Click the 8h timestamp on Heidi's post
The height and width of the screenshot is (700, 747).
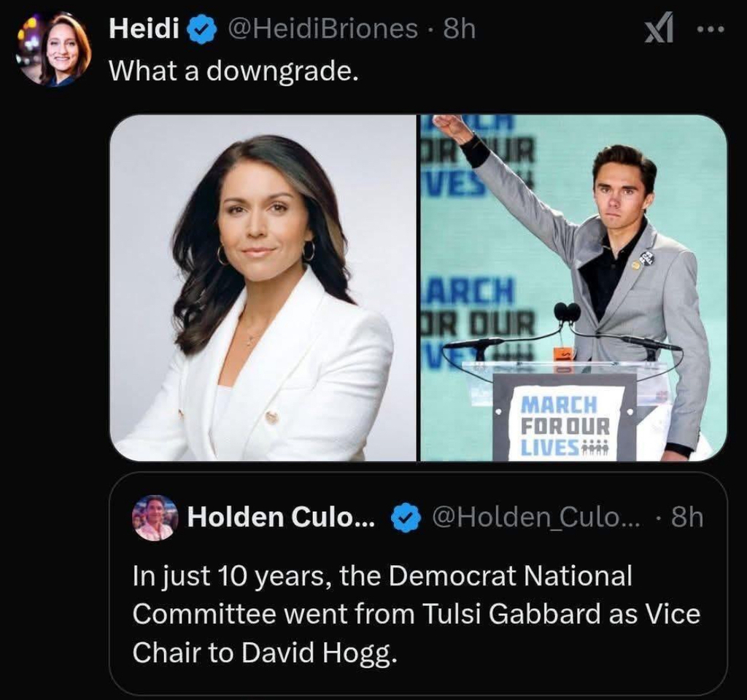tap(460, 30)
